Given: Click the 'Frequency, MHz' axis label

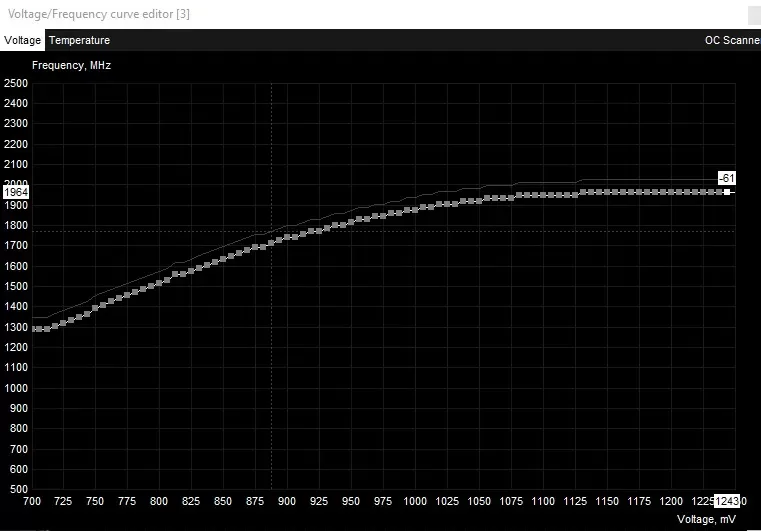Looking at the screenshot, I should click(x=71, y=65).
